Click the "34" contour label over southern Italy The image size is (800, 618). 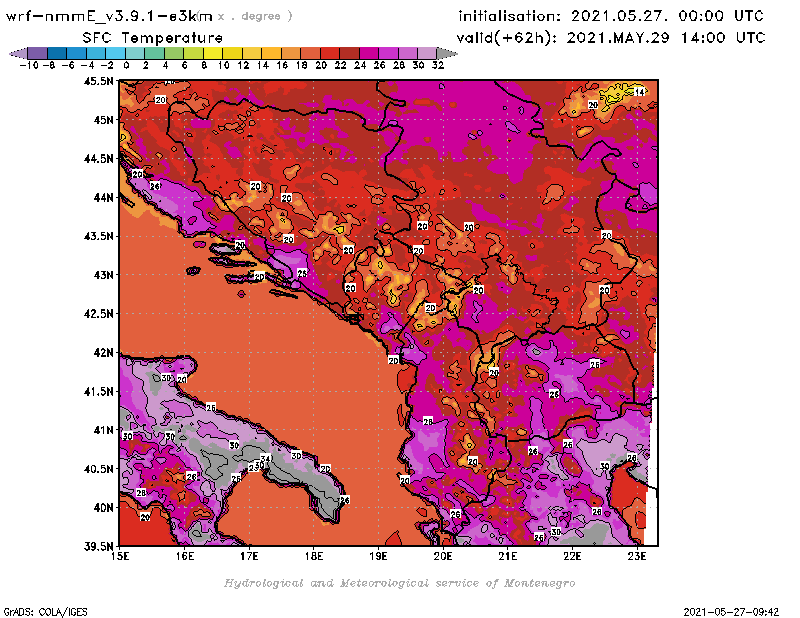(265, 458)
